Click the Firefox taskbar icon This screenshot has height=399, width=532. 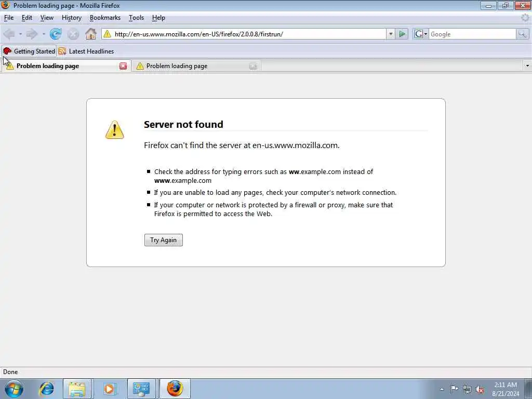[175, 389]
